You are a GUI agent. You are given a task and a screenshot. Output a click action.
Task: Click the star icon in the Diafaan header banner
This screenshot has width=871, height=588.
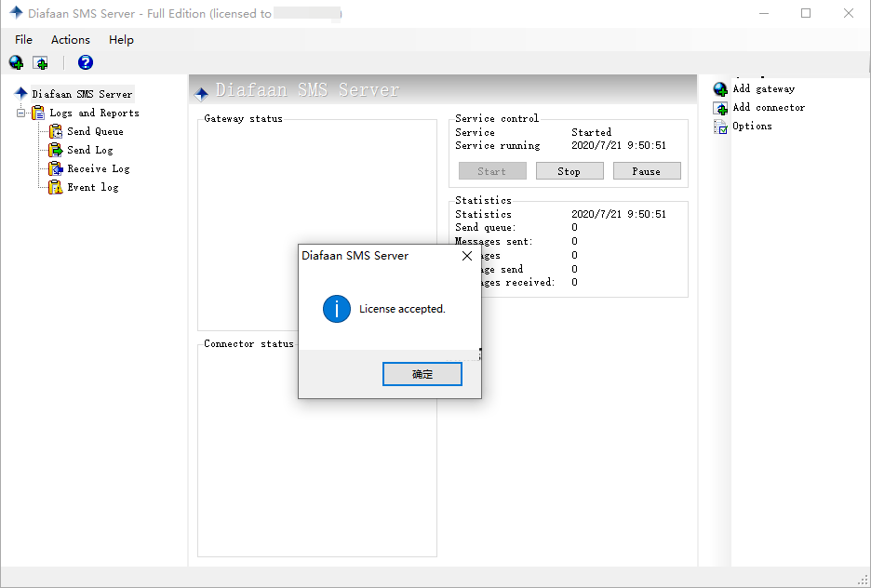click(201, 93)
